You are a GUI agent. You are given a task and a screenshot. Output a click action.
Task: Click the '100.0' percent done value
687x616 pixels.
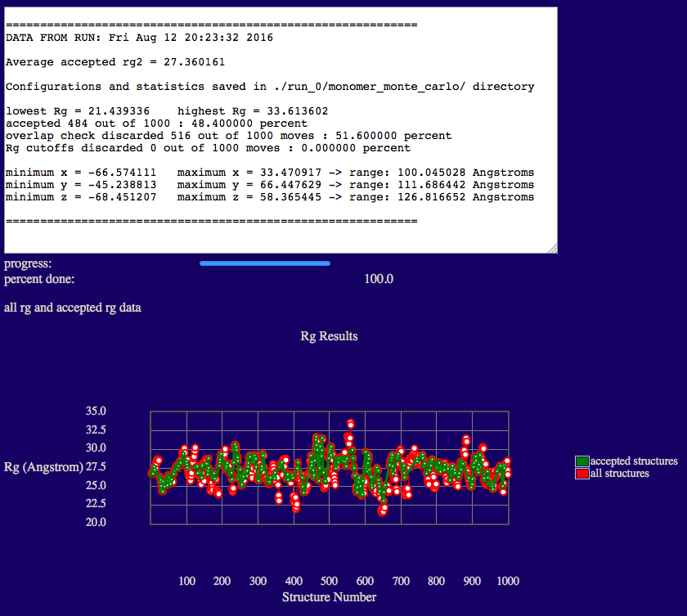click(x=379, y=279)
